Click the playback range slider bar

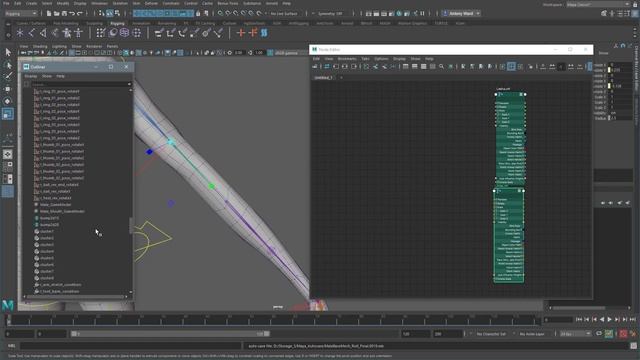click(x=170, y=334)
